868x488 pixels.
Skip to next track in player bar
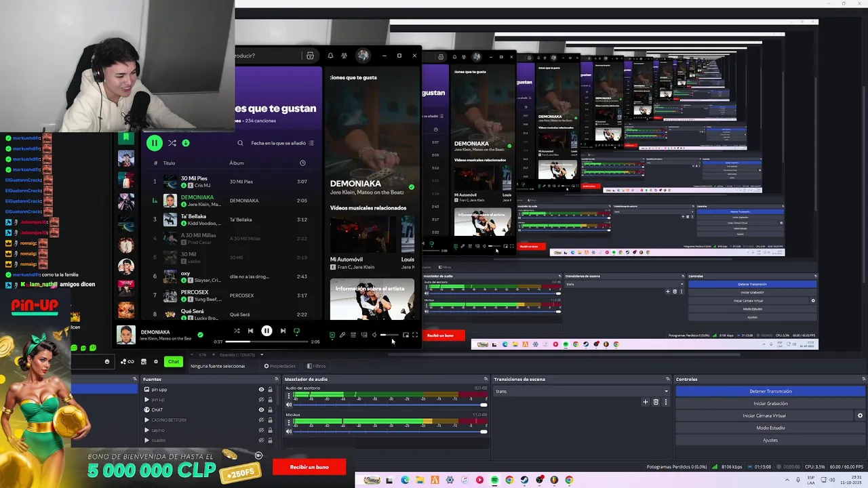(283, 331)
